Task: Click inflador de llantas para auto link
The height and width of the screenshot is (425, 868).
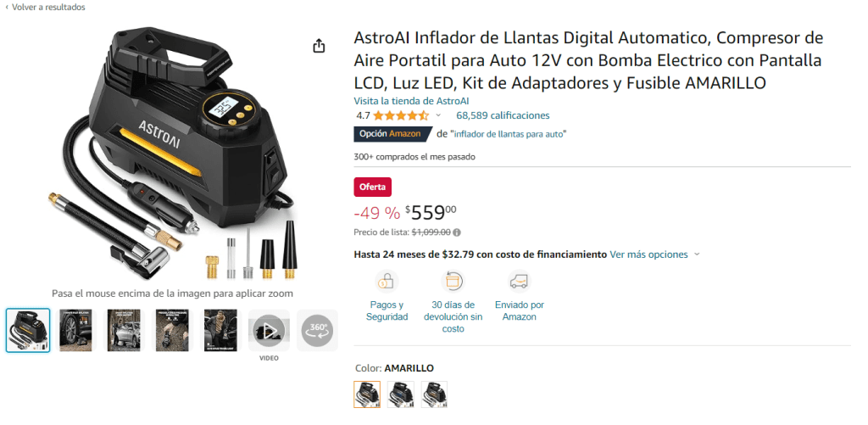Action: 509,134
